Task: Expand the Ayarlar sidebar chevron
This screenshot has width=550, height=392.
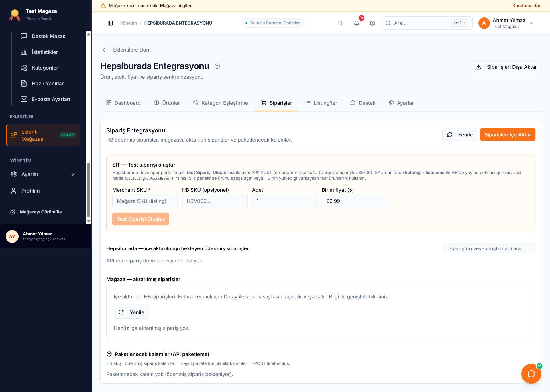Action: pyautogui.click(x=73, y=174)
